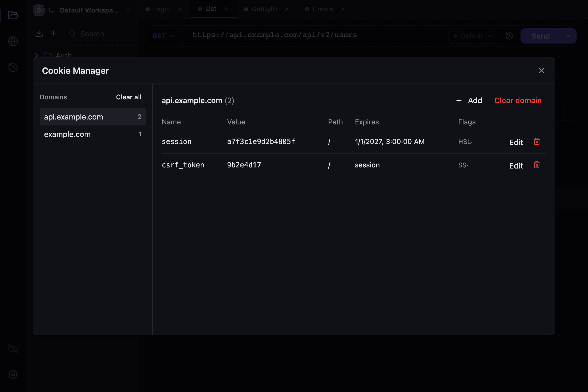Click the cloud sync off icon
The height and width of the screenshot is (392, 588).
pos(13,348)
